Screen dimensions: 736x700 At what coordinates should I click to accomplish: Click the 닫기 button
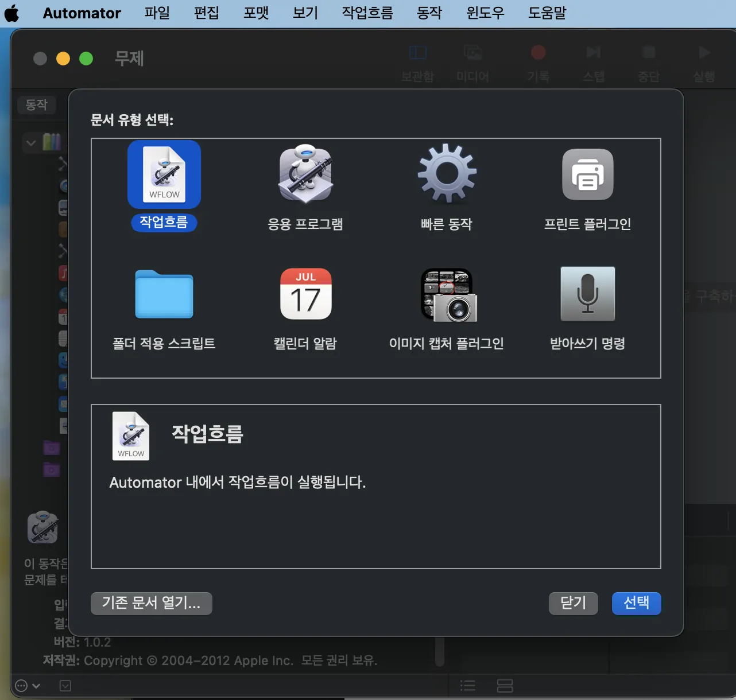(574, 603)
